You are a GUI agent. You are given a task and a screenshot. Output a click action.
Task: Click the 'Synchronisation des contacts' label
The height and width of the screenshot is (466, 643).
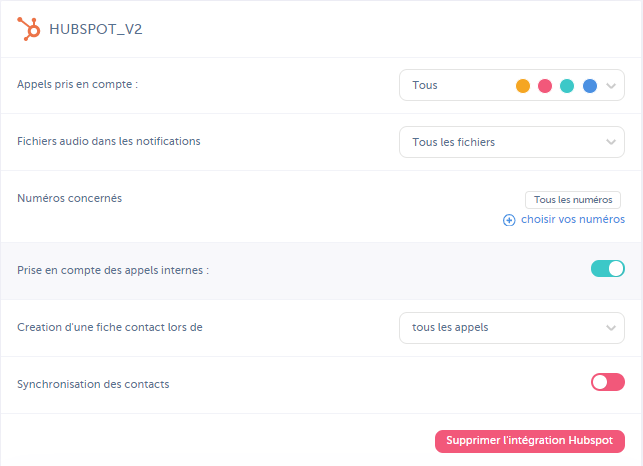tap(93, 384)
